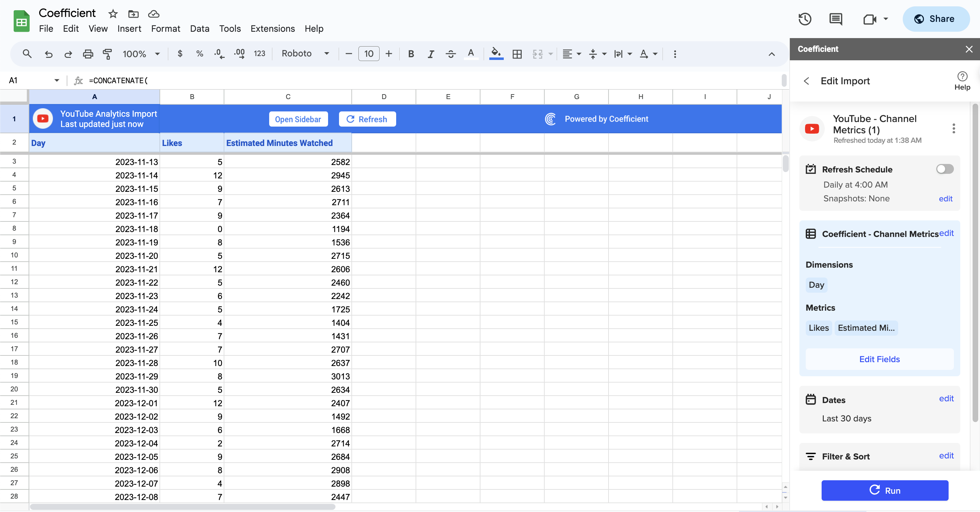
Task: Open number format 123 menu
Action: point(259,54)
